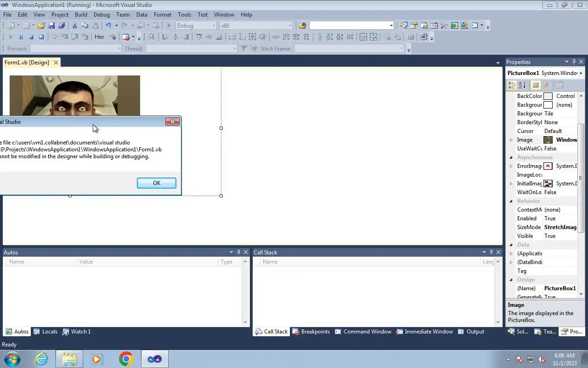Open Properties Window toolbar icon
This screenshot has width=588, height=368.
coord(414,26)
